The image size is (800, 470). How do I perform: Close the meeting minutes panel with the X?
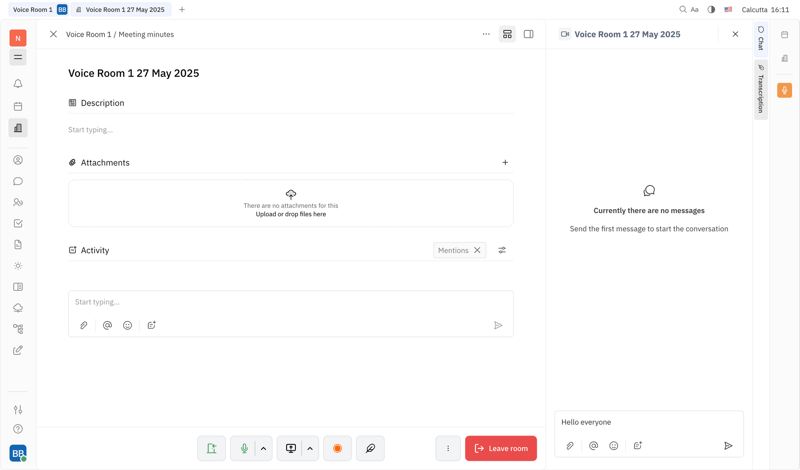(53, 34)
